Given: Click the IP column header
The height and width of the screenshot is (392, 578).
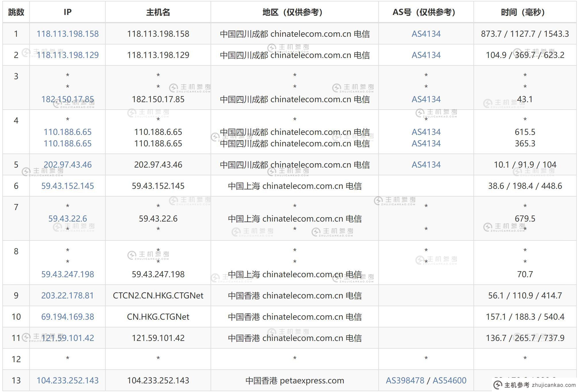Looking at the screenshot, I should pos(68,12).
